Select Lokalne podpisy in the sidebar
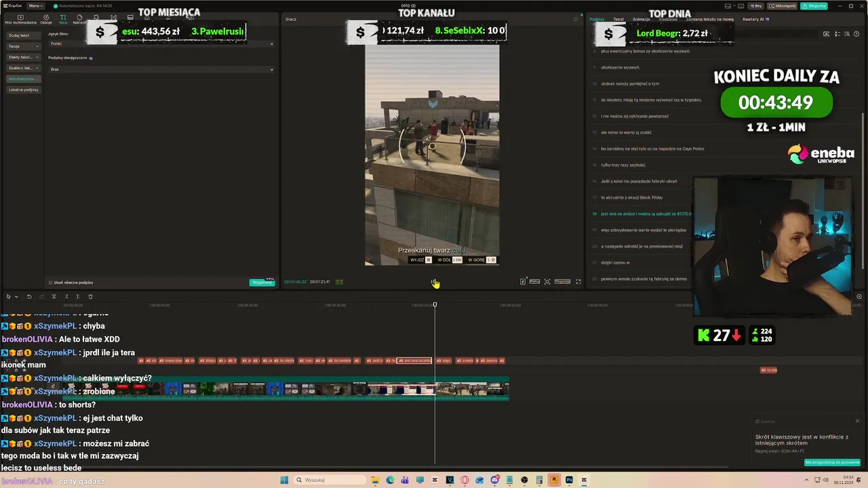Viewport: 868px width, 488px height. (22, 89)
